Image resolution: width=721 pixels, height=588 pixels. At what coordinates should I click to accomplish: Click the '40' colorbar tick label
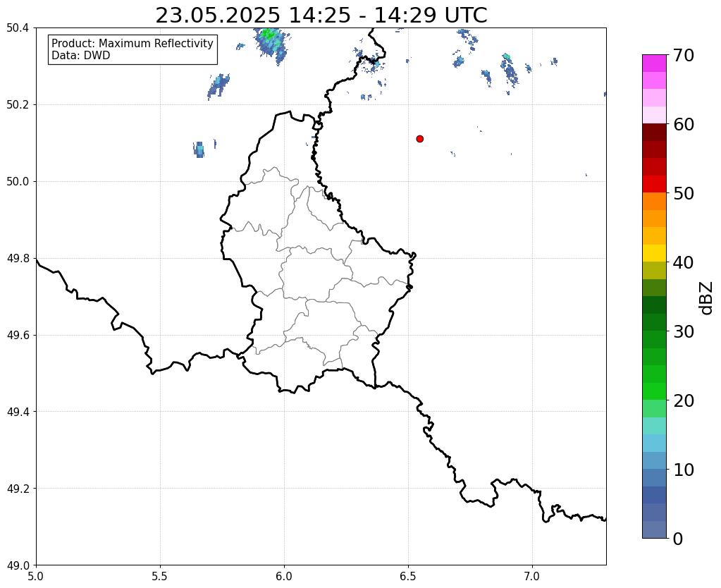684,262
